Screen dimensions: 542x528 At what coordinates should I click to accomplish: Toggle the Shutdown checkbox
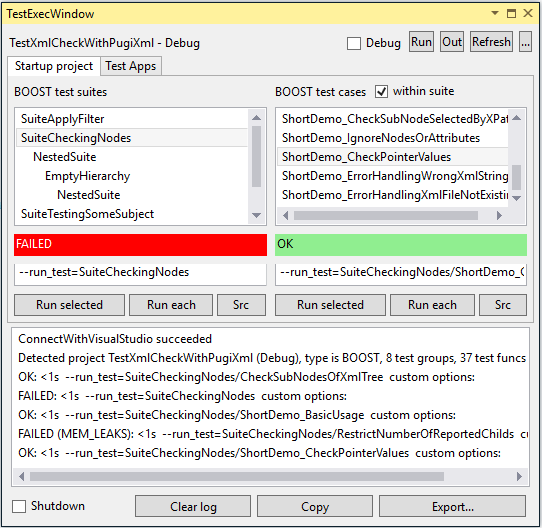(19, 507)
